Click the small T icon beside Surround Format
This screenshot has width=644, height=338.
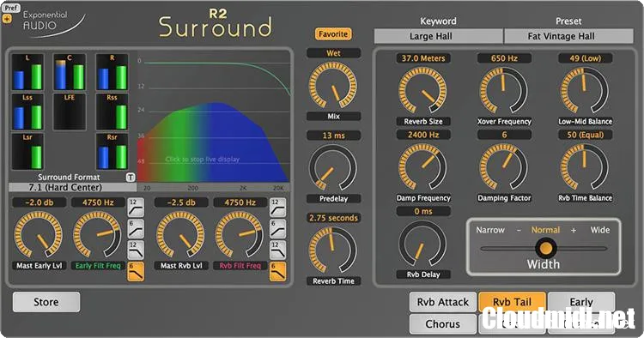(x=131, y=178)
